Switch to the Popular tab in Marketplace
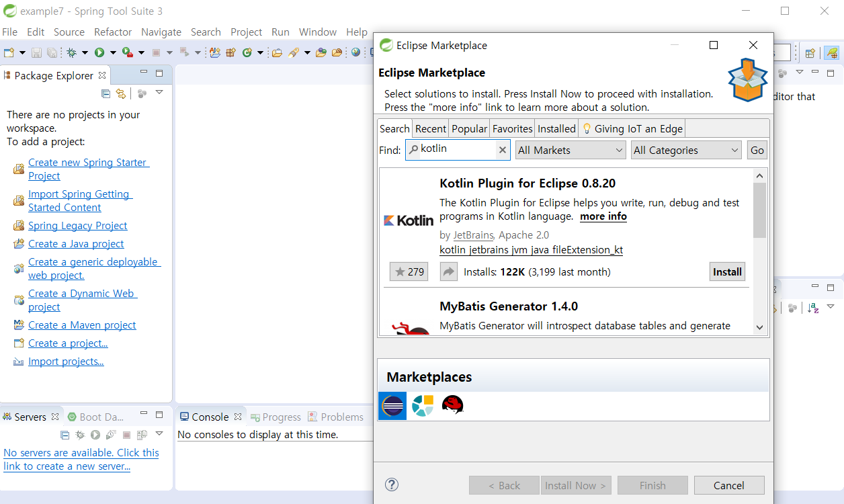This screenshot has height=504, width=844. (x=469, y=128)
